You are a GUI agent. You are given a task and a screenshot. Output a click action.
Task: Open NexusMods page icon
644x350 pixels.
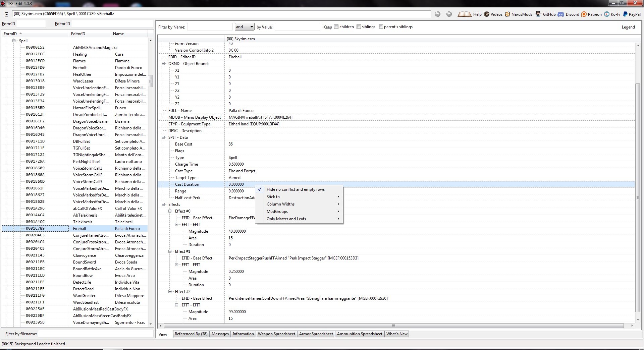click(x=507, y=14)
